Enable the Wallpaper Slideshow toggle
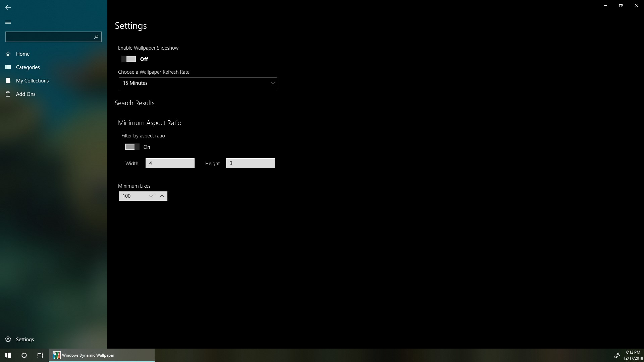The image size is (644, 362). coord(129,59)
